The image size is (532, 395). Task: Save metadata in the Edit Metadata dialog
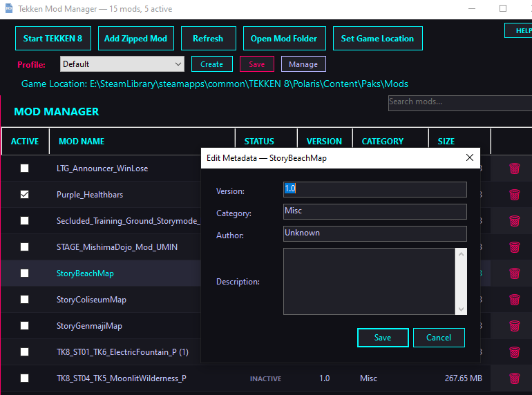click(383, 338)
